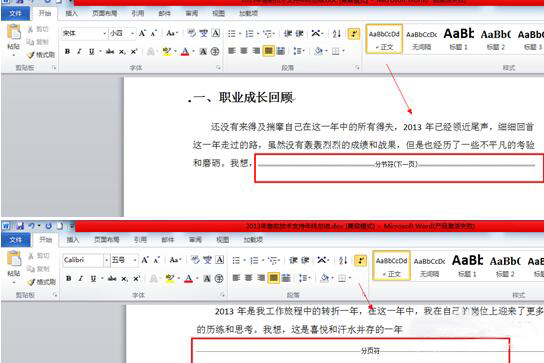544x363 pixels.
Task: Apply 正文 style in upper Word window
Action: [x=384, y=39]
